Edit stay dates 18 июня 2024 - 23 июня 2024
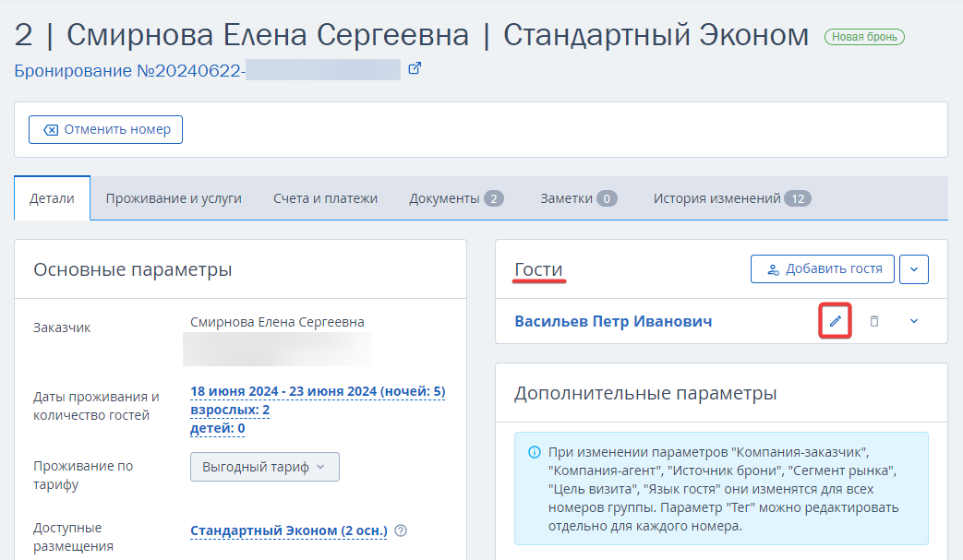The image size is (963, 560). (x=318, y=391)
